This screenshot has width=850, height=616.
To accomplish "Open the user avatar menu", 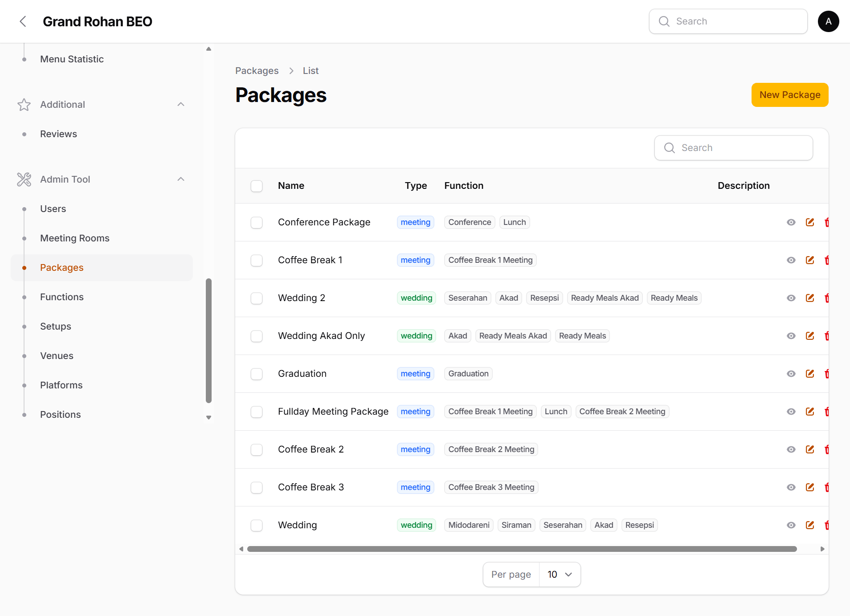I will (828, 21).
